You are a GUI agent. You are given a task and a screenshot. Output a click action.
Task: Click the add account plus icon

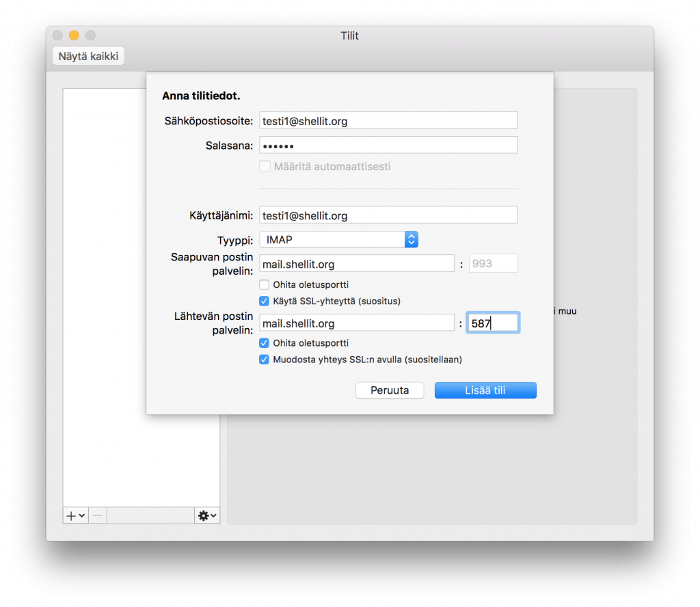(71, 515)
